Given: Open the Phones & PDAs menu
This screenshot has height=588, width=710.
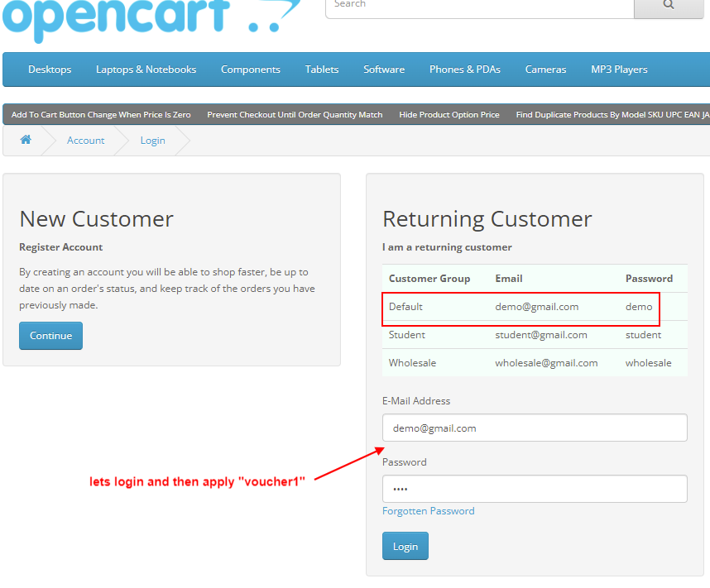Looking at the screenshot, I should [464, 69].
